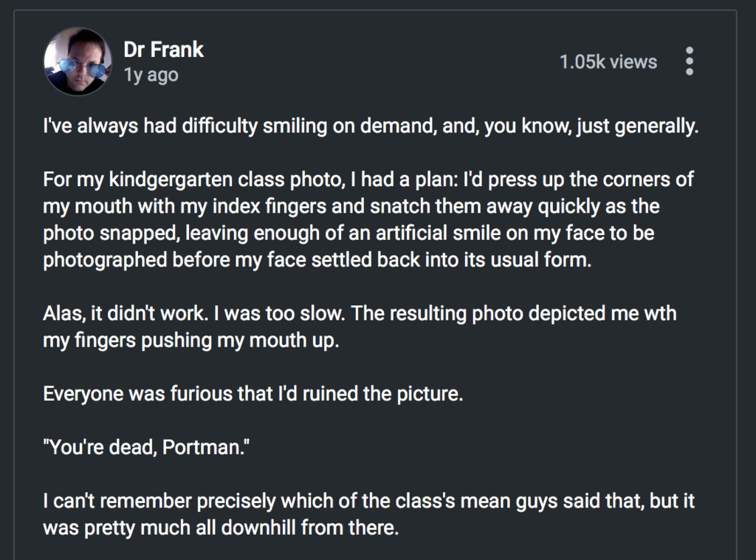Click the line "Everyone was furious" about the picture

pos(252,393)
